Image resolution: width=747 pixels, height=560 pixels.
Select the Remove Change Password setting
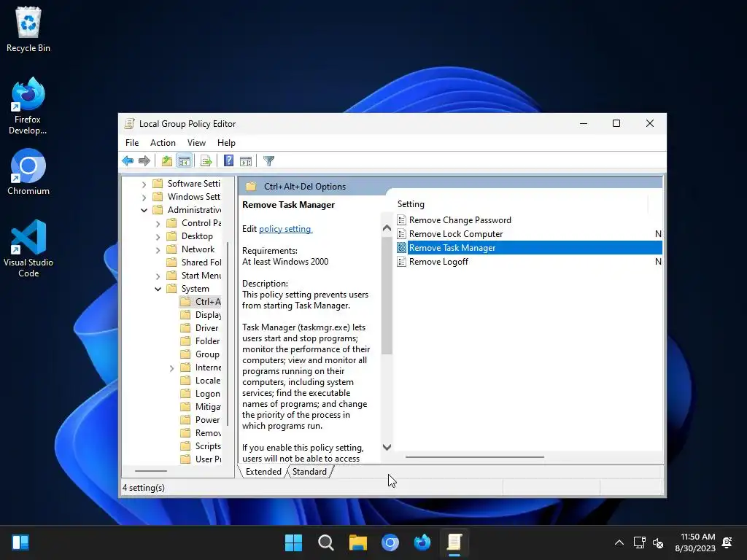pyautogui.click(x=460, y=220)
